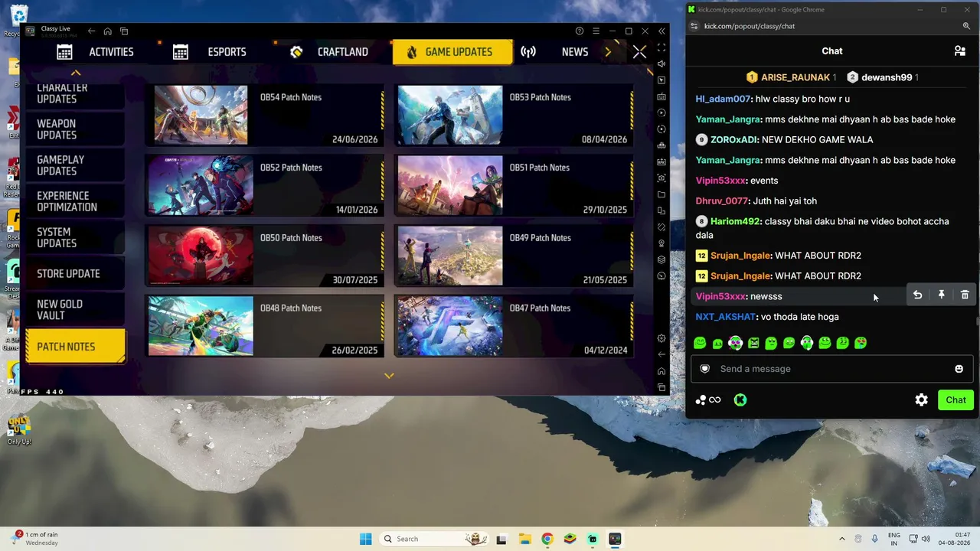The height and width of the screenshot is (551, 980).
Task: Open the emulator help icon
Action: click(x=580, y=31)
